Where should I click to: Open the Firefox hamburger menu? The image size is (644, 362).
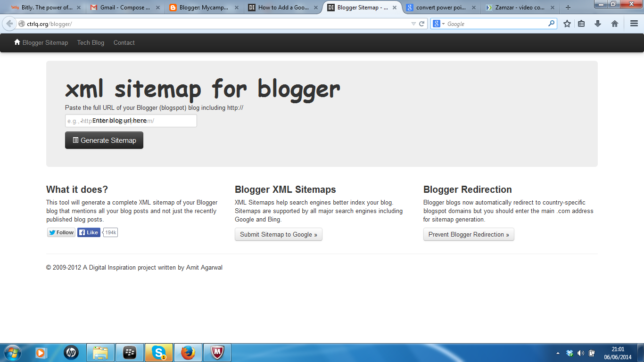634,24
